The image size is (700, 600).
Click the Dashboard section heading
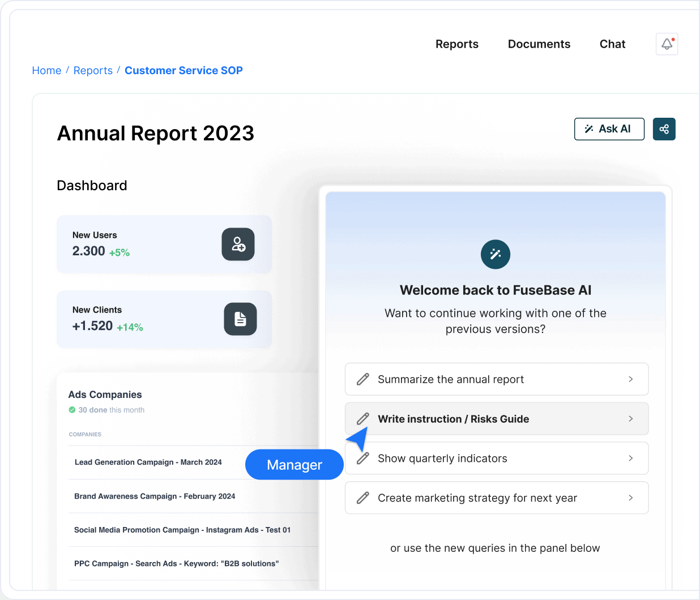(x=92, y=186)
